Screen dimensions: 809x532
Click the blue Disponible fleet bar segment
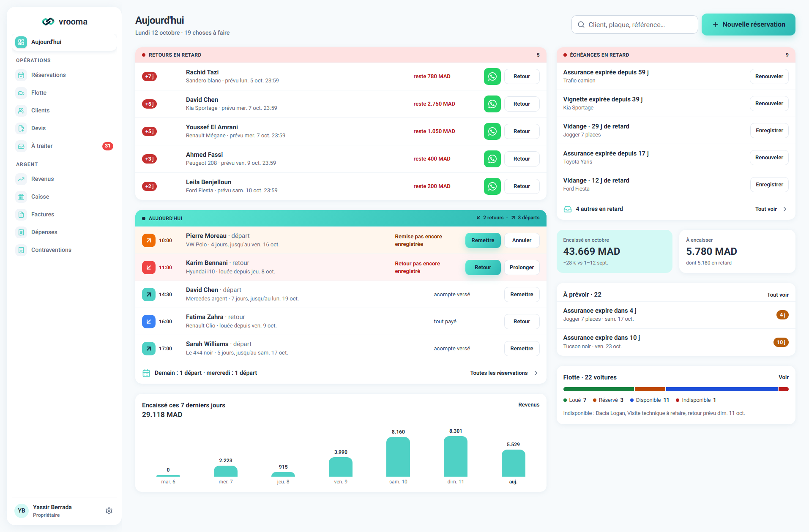pyautogui.click(x=722, y=389)
